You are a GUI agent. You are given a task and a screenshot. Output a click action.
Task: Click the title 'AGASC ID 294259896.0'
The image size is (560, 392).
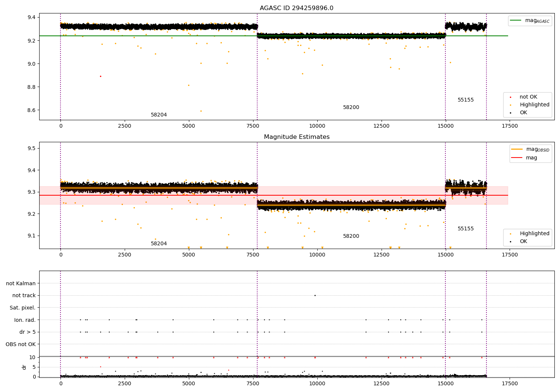click(296, 8)
